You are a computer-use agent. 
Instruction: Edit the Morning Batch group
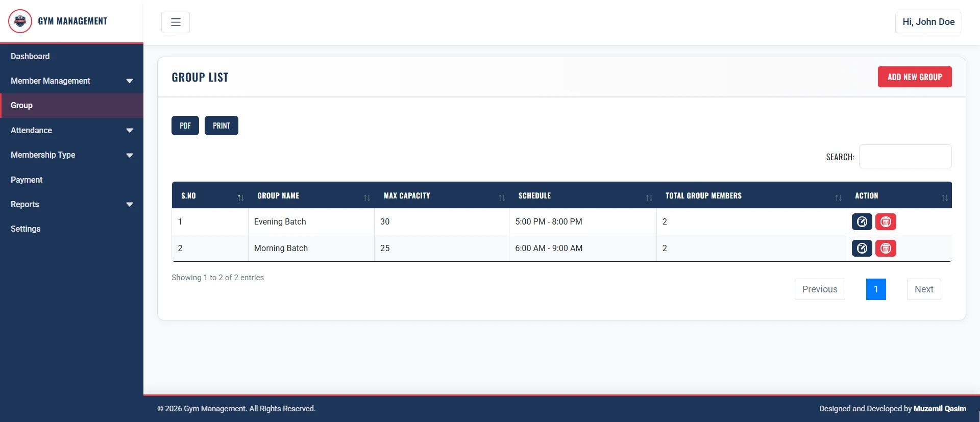coord(862,249)
